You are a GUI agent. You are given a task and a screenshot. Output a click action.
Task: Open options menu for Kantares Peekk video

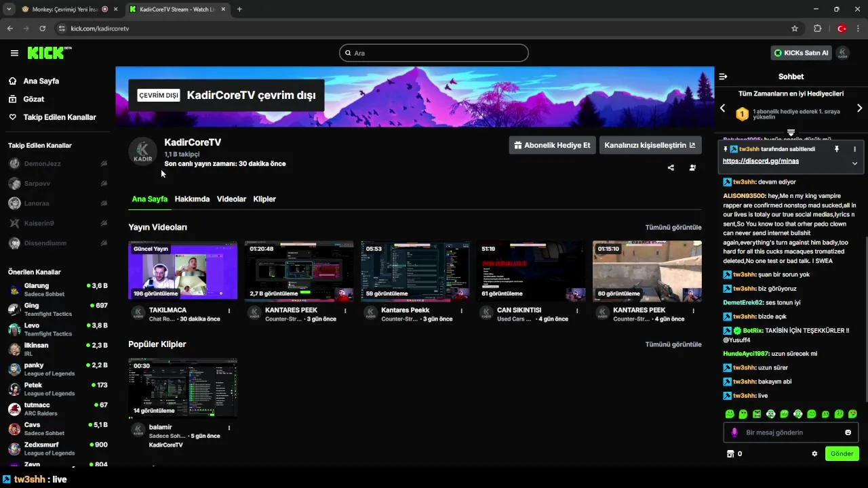tap(461, 311)
